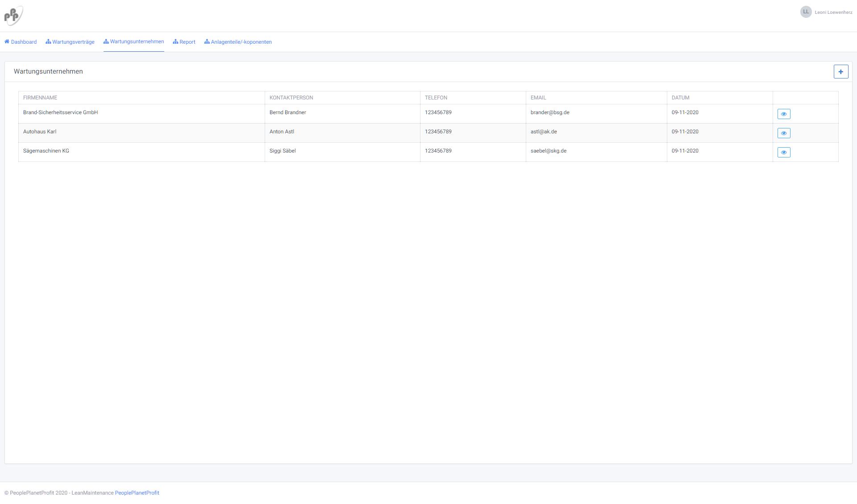Screen dimensions: 857x504
Task: Click the KONTAKTPERSON column header
Action: [291, 98]
